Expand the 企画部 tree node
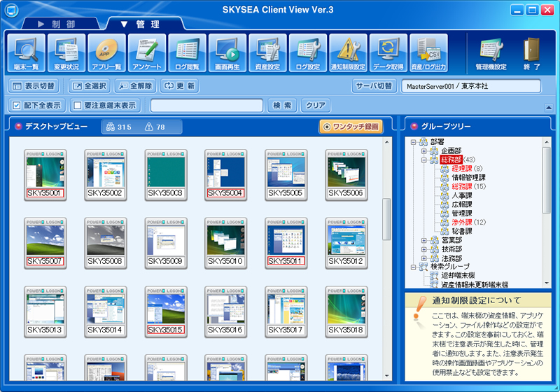Screen dimensions: 560x392 click(x=424, y=151)
